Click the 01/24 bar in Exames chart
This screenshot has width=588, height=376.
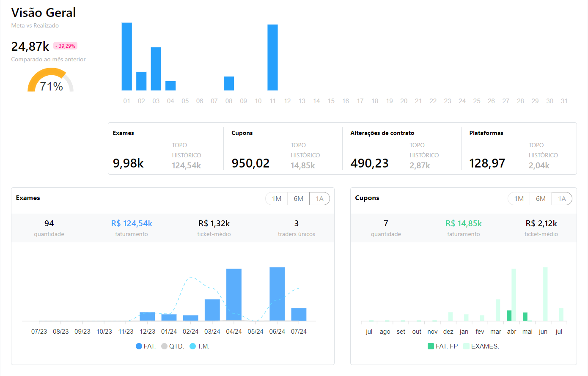(169, 318)
